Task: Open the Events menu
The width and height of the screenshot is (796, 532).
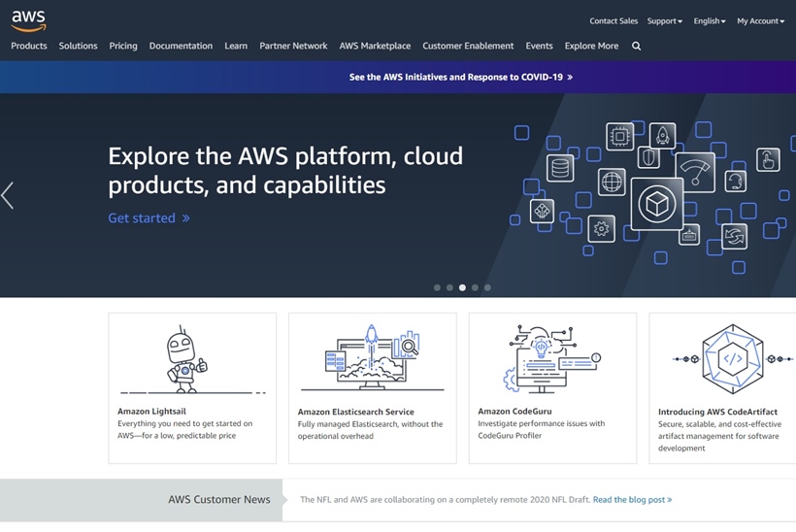Action: pyautogui.click(x=539, y=46)
